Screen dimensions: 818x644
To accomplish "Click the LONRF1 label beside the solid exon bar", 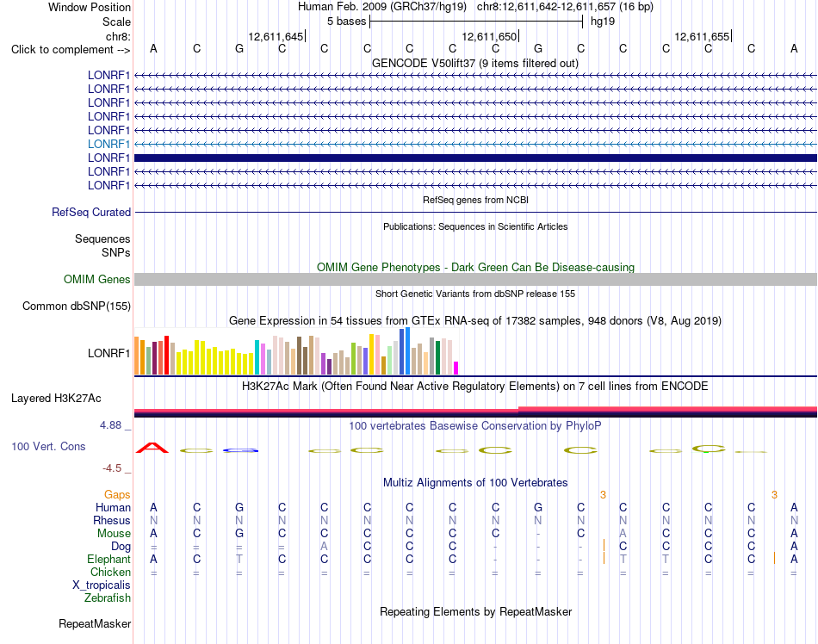I will (108, 158).
